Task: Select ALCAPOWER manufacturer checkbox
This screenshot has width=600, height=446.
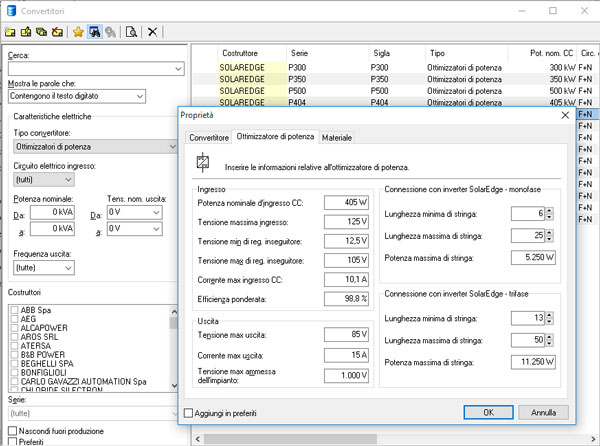Action: [x=15, y=328]
